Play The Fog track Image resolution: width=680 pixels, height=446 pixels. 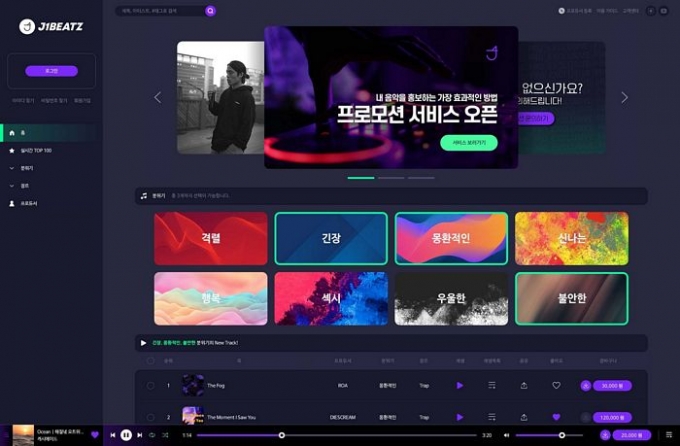point(460,385)
